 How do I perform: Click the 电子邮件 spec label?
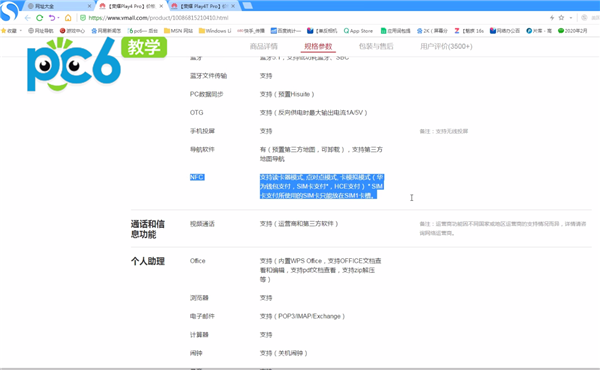coord(202,316)
